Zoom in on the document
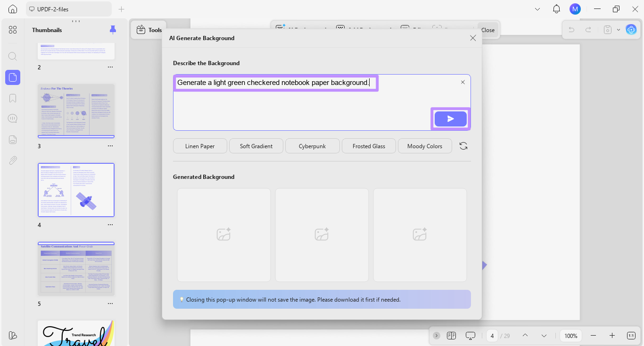The height and width of the screenshot is (346, 644). 612,336
